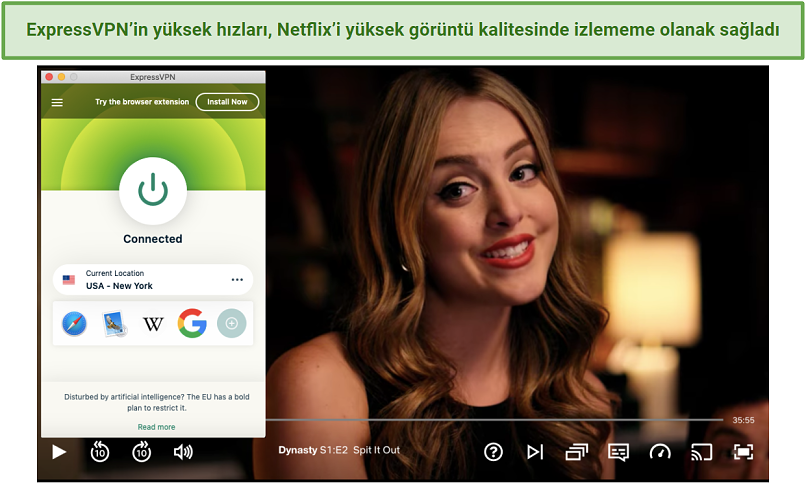
Task: Open the Preview app shortcut
Action: click(x=114, y=324)
